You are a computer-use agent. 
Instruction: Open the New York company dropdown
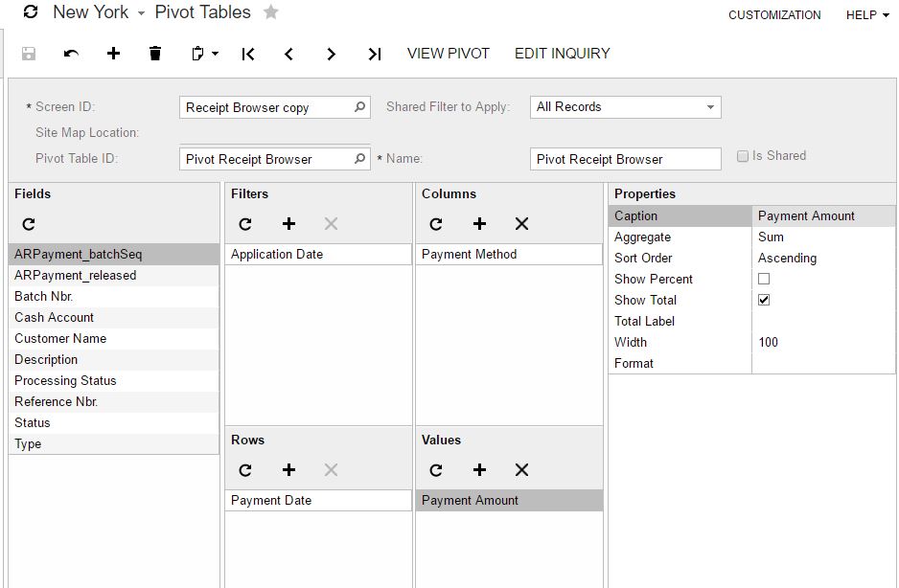[141, 13]
